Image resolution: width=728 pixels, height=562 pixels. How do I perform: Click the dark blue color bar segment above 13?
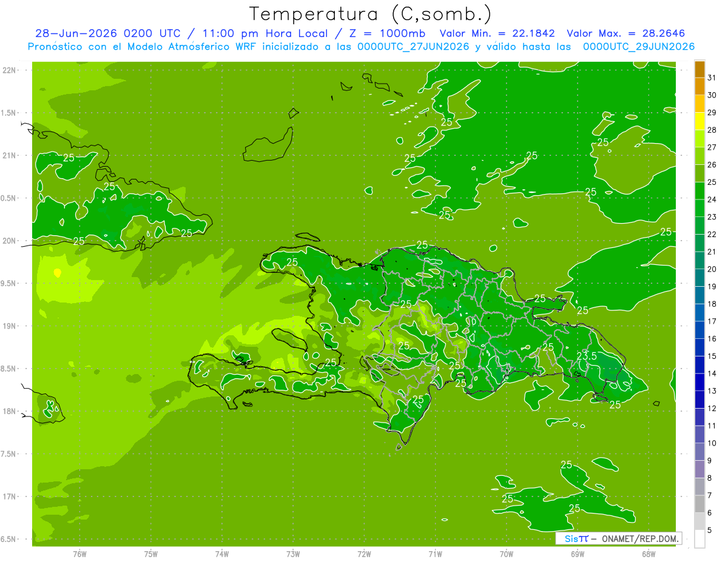[699, 383]
